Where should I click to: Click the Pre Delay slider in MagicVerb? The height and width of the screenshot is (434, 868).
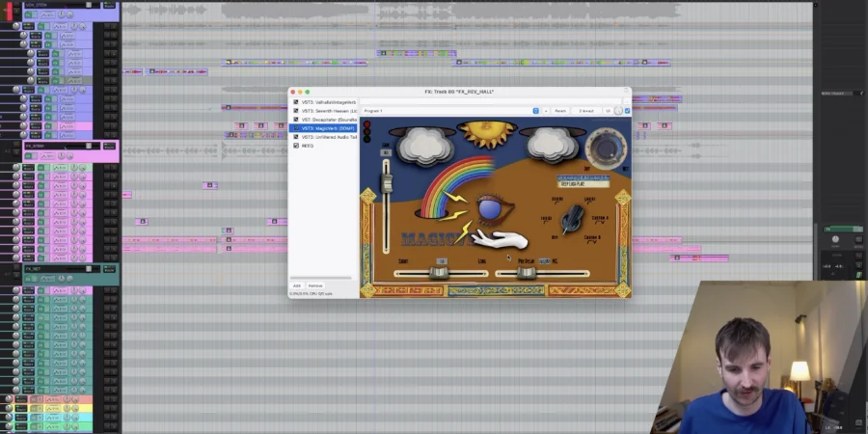[x=542, y=273]
